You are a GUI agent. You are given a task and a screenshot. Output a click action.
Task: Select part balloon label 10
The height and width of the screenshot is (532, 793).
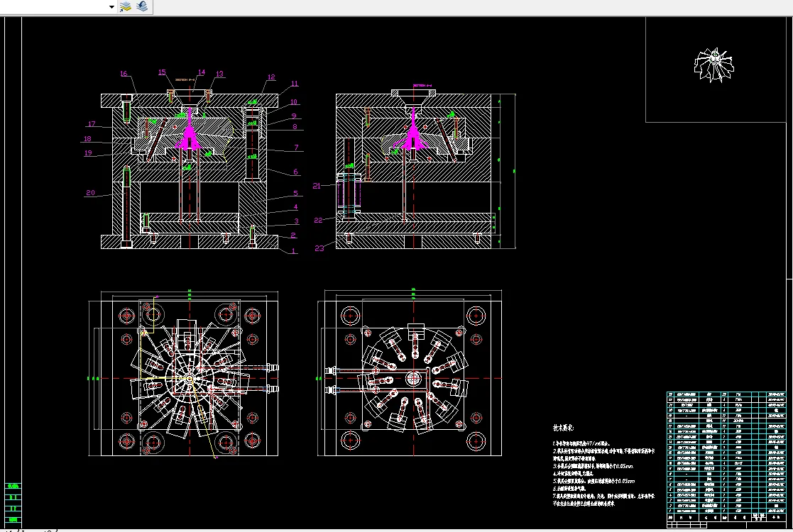click(294, 102)
